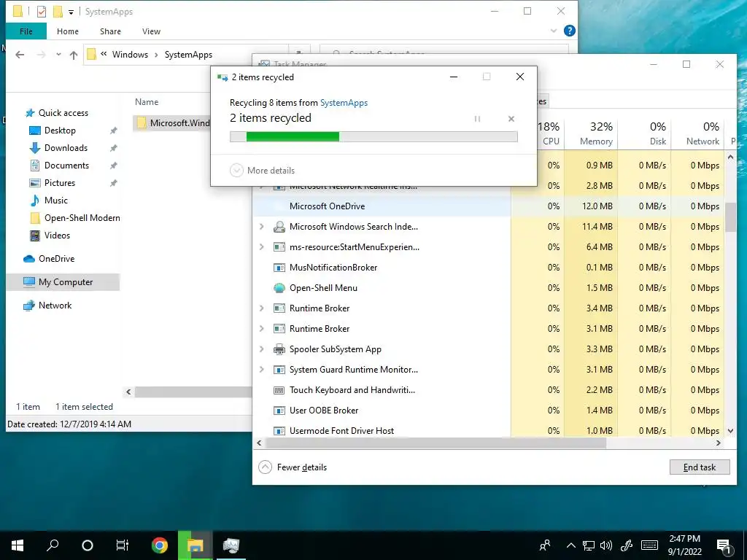
Task: Pause the recycling operation
Action: click(x=477, y=119)
